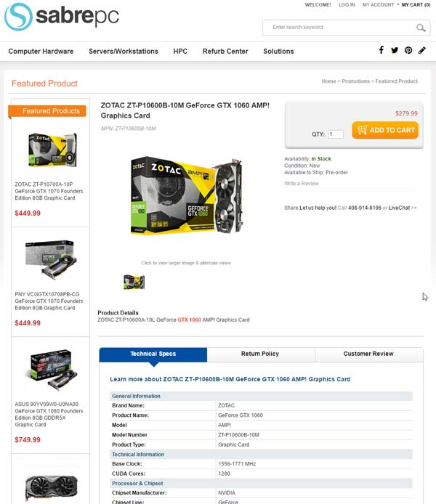Screen dimensions: 436x504
Task: Click the SabrePC logo
Action: 62,17
